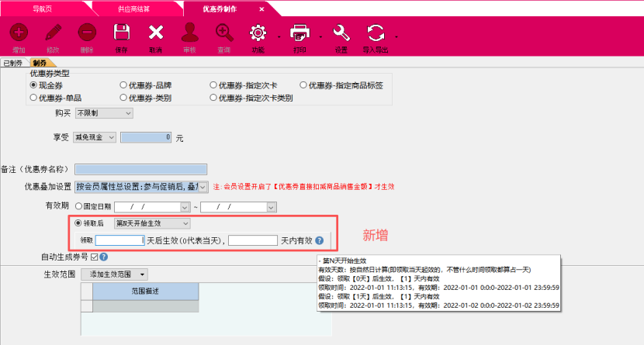Click 备注 coupon name input field

click(141, 169)
